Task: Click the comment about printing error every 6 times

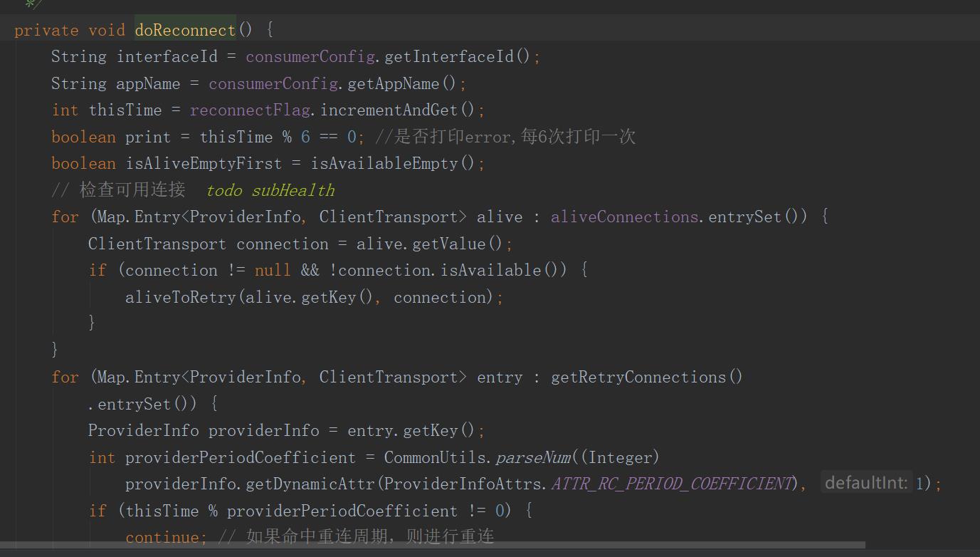Action: point(505,137)
